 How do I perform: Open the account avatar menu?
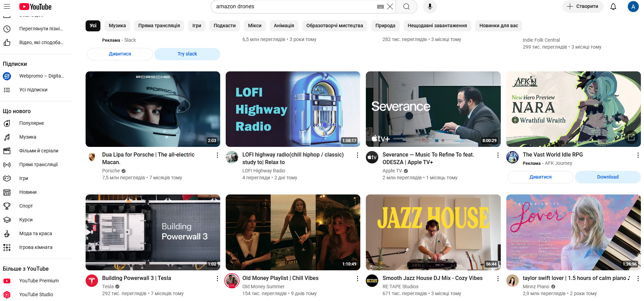pyautogui.click(x=633, y=7)
